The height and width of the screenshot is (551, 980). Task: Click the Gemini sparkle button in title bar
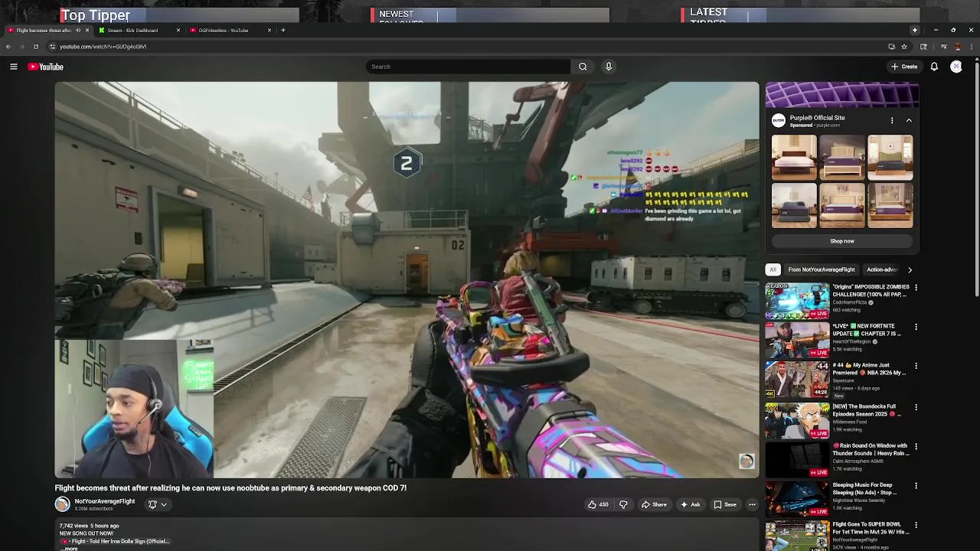(x=914, y=30)
